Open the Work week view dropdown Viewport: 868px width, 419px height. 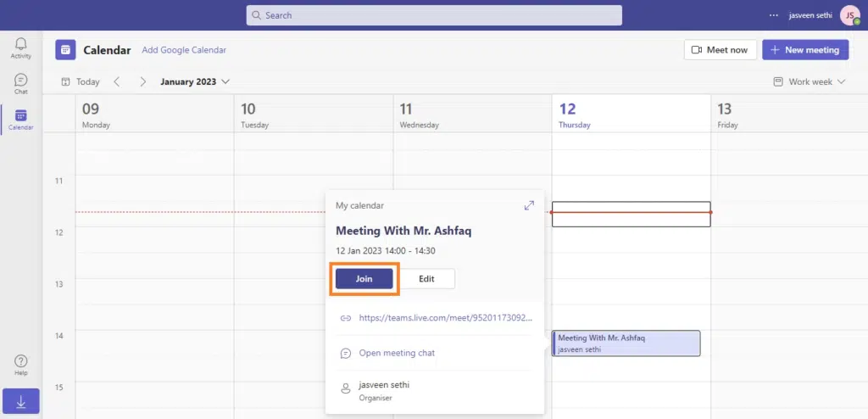810,82
